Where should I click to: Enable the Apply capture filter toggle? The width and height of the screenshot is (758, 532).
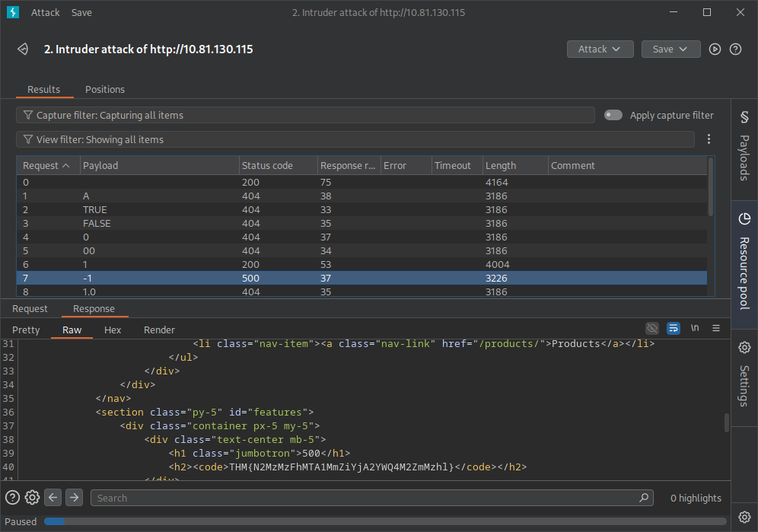(x=613, y=115)
